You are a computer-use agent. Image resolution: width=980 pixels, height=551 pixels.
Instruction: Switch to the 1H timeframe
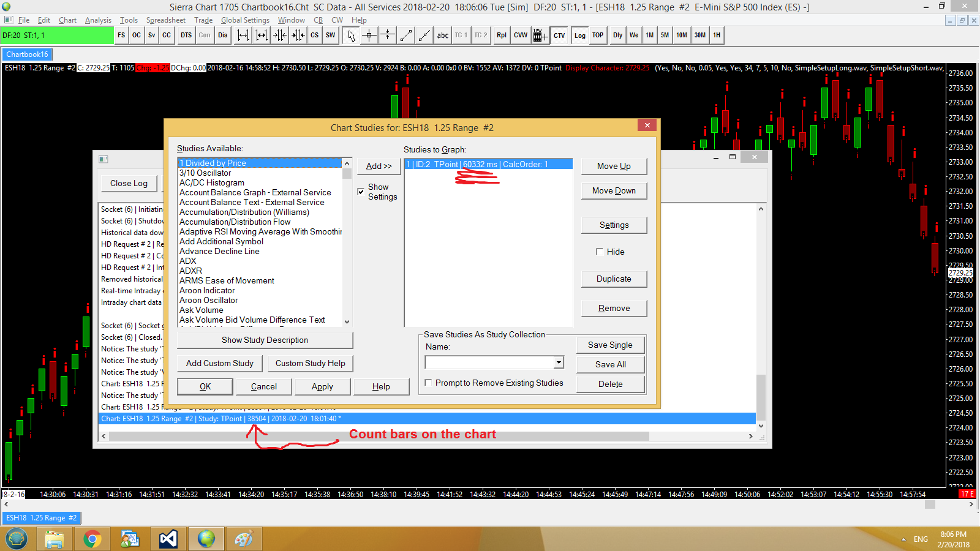pos(717,36)
